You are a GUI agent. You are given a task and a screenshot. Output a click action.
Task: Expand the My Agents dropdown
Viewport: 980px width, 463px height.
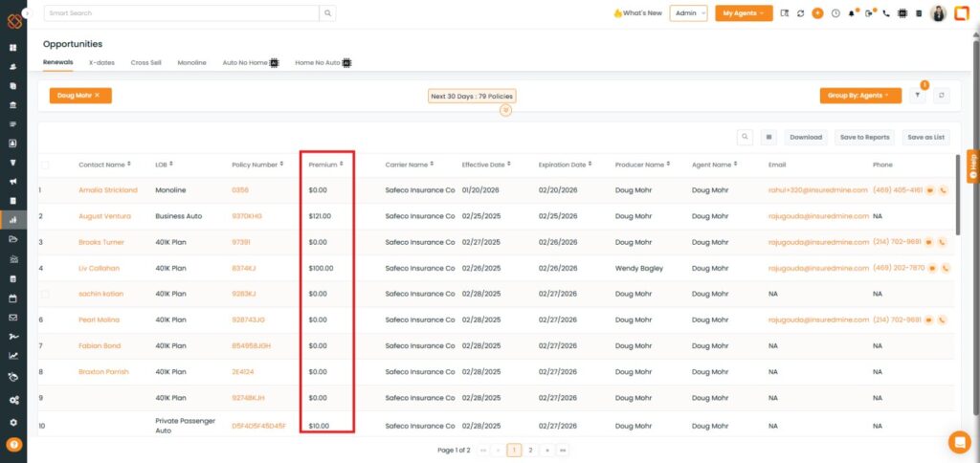click(744, 13)
